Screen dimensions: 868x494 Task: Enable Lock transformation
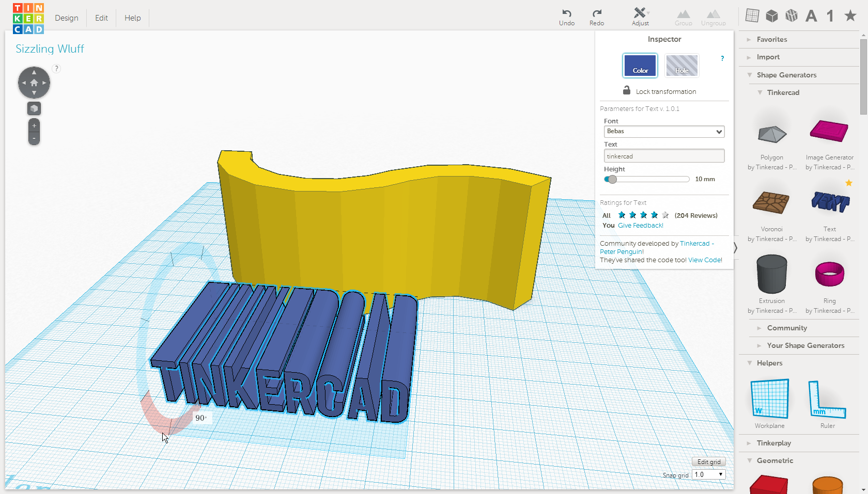coord(659,91)
